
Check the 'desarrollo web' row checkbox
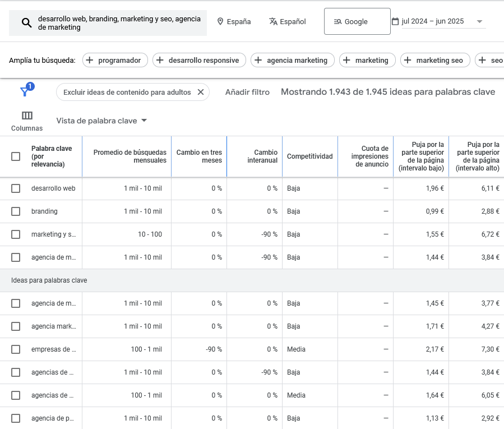tap(16, 188)
